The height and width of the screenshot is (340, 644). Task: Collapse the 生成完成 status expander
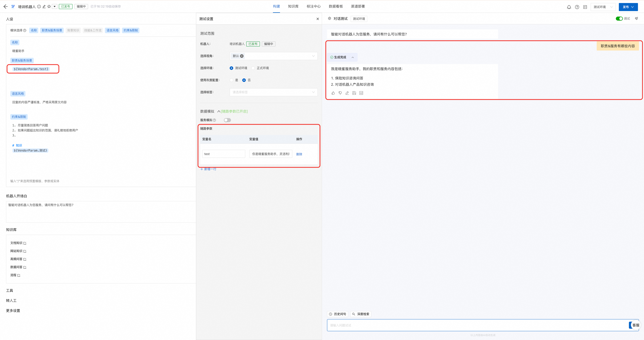(x=353, y=57)
